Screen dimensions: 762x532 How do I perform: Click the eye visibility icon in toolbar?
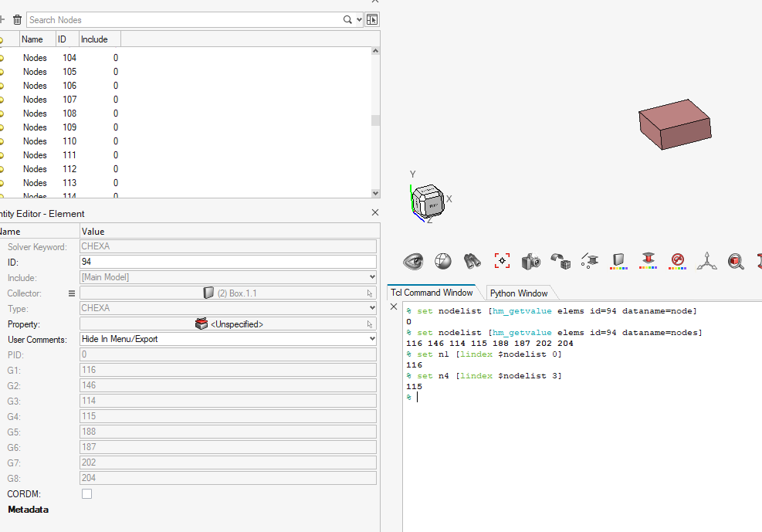click(x=413, y=262)
